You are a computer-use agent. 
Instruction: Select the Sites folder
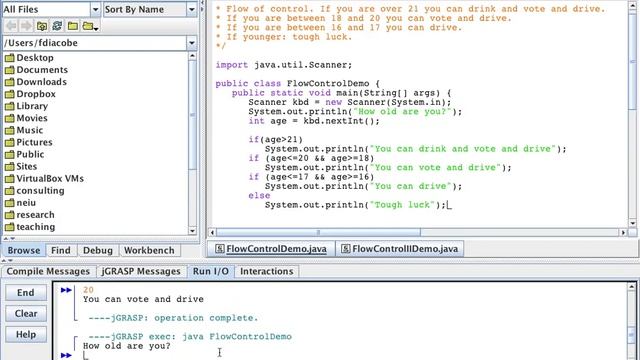point(27,167)
